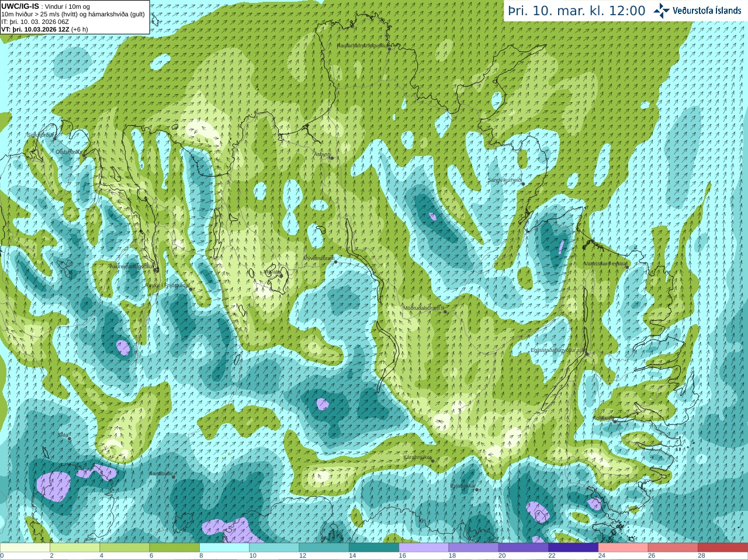748x560 pixels.
Task: Select the 0–2 m/s legend color swatch
Action: pyautogui.click(x=25, y=548)
